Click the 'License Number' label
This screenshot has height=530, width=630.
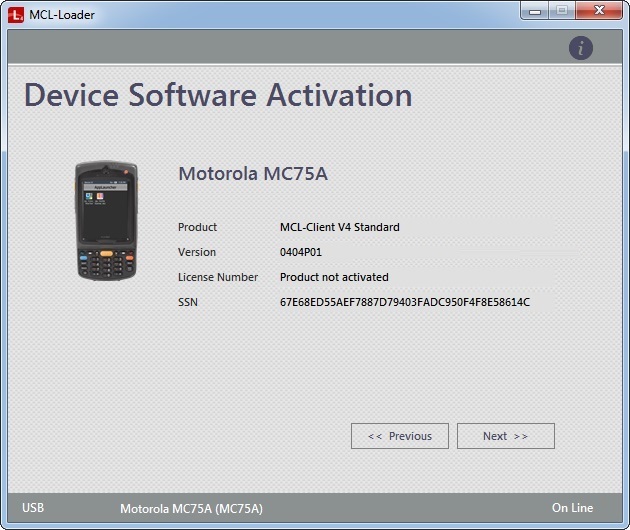(x=218, y=277)
